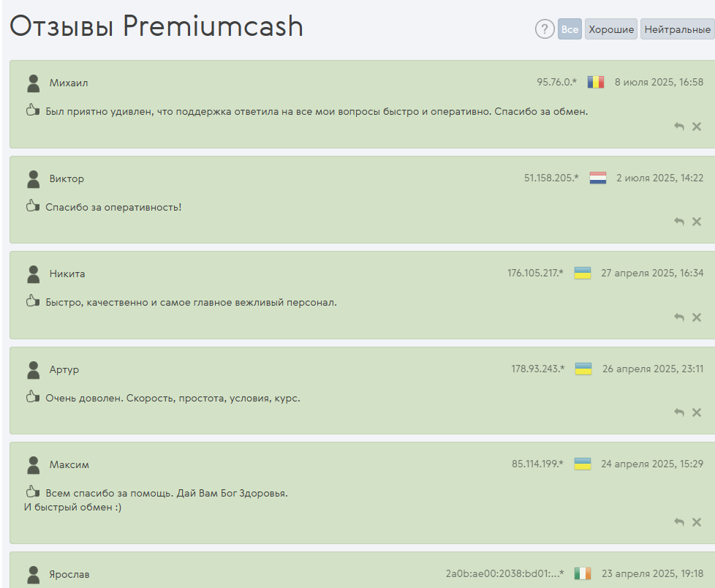Click the user avatar next to Михаил
Screen dimensions: 715x588
[34, 83]
